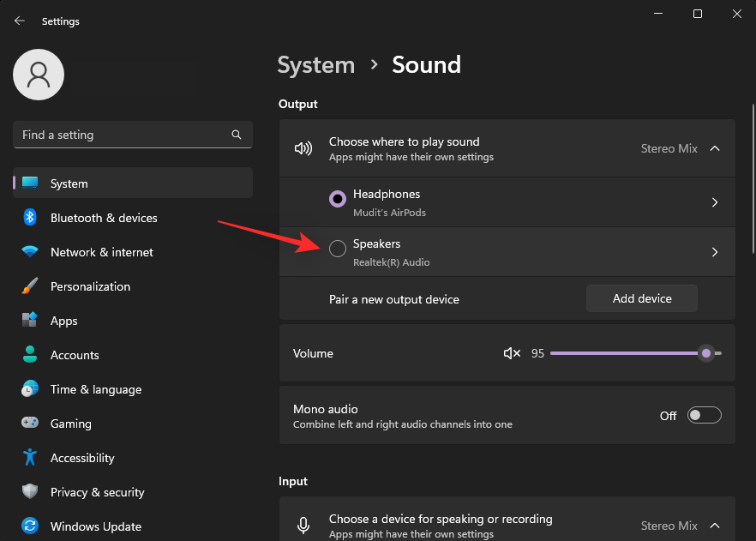
Task: Click the Personalization paintbrush icon
Action: tap(30, 286)
